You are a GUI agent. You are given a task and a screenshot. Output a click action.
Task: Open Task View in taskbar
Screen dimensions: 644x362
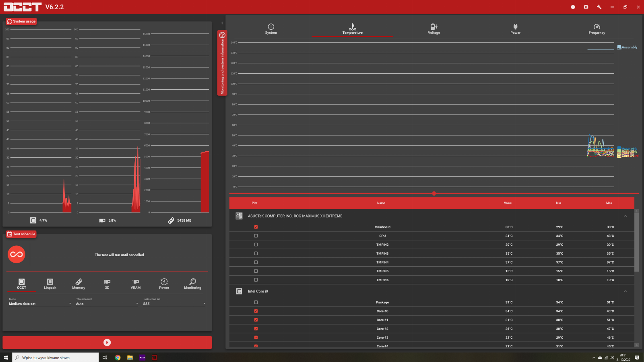coord(105,358)
